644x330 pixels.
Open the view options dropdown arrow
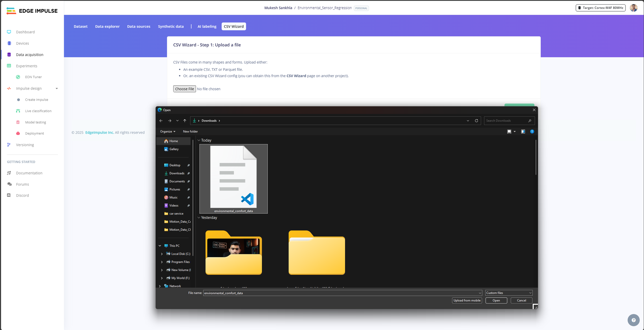point(514,131)
